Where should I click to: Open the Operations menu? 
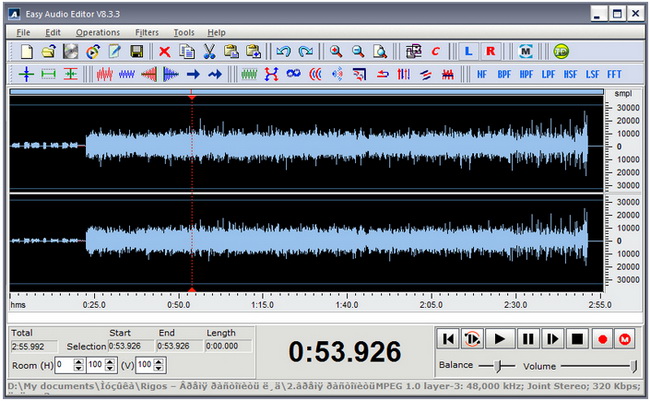point(97,32)
